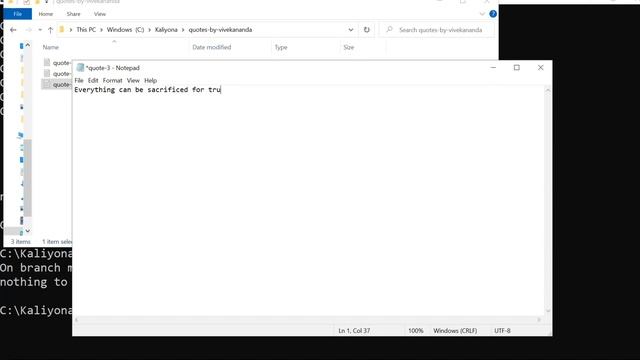The height and width of the screenshot is (360, 640).
Task: Open Notepad Format menu
Action: tap(112, 80)
